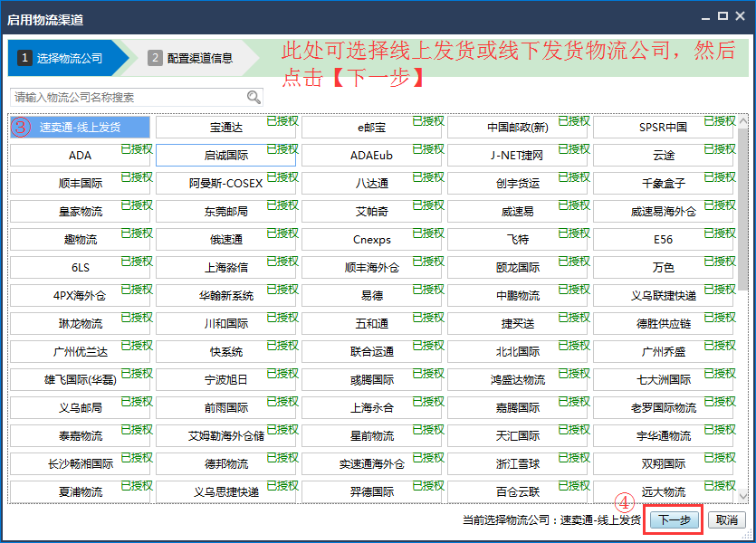Choose 皇家物流 from the grid
The image size is (756, 543).
[x=80, y=211]
